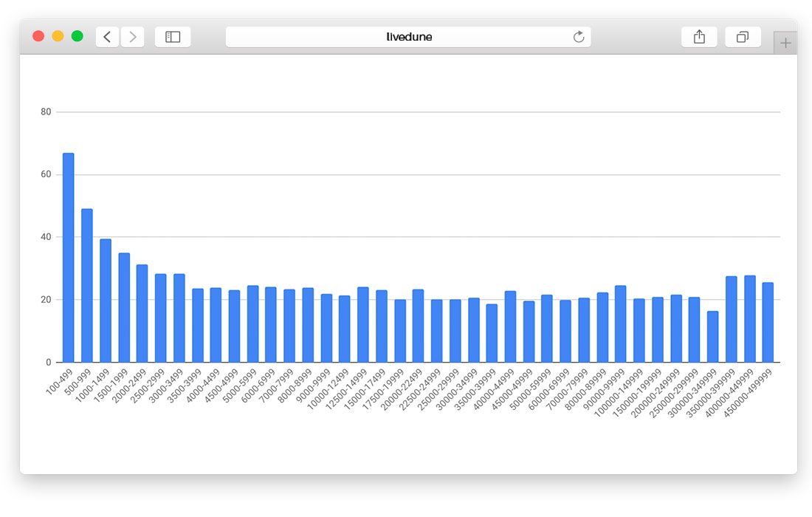Select the 500-999 bar in chart
812x517 pixels.
(87, 286)
